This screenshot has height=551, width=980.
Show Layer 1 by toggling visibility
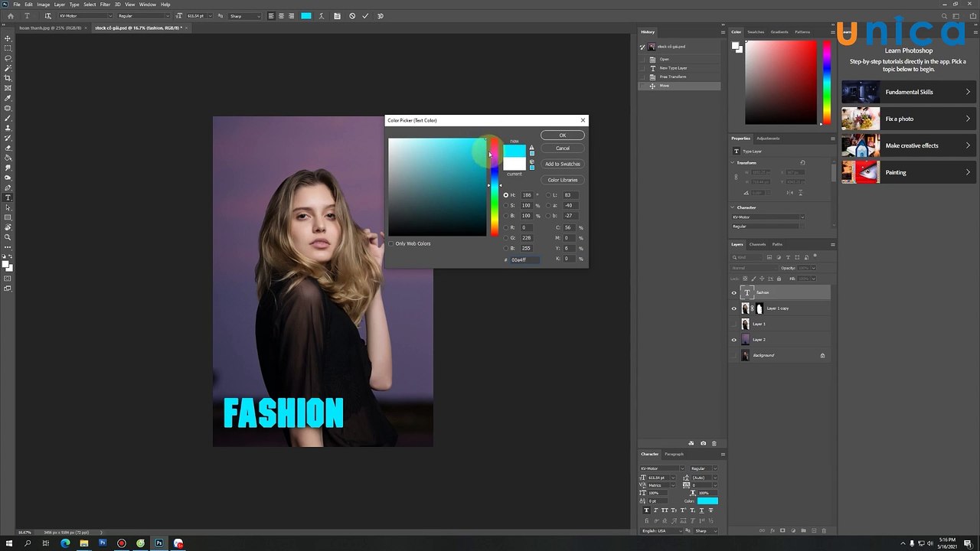point(734,324)
